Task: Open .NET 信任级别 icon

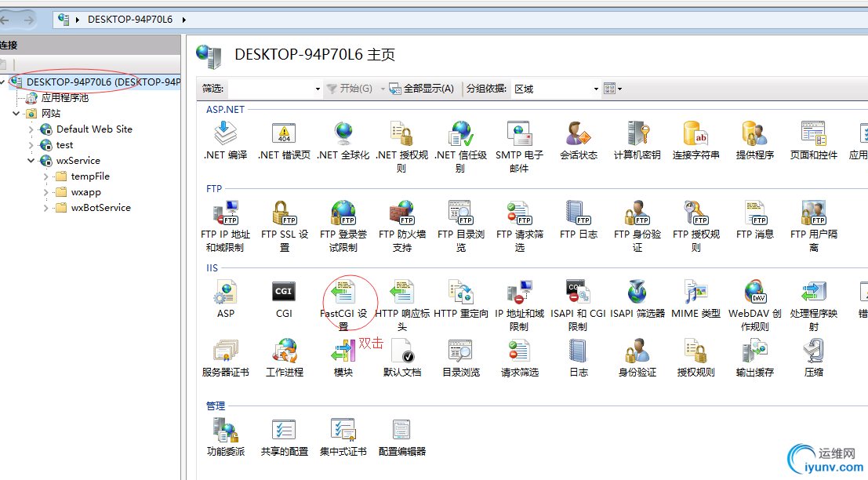Action: [x=460, y=133]
